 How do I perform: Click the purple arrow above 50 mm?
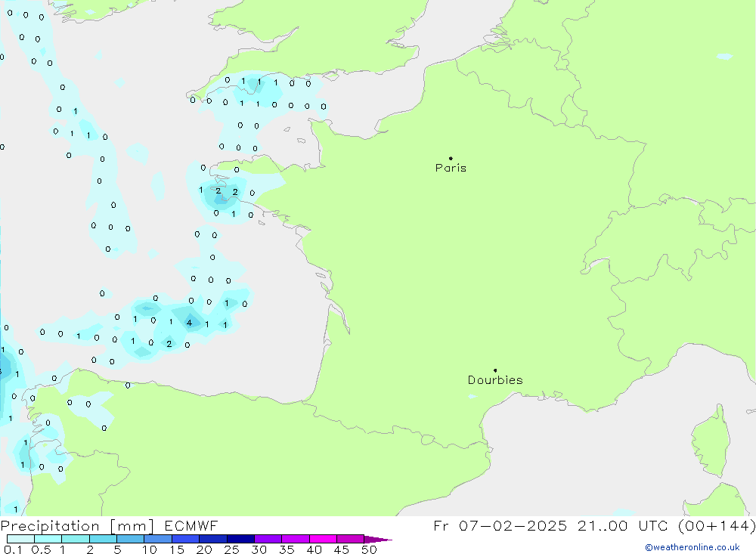point(378,540)
